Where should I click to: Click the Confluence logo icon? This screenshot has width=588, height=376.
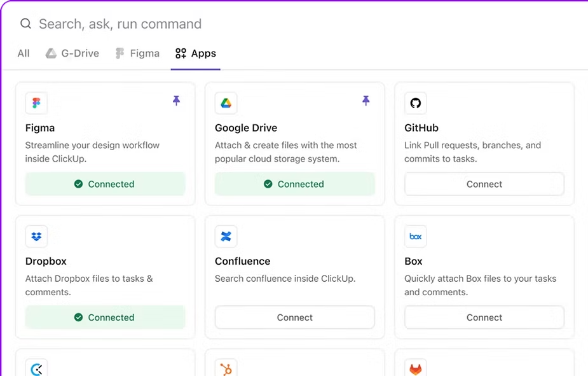(226, 237)
